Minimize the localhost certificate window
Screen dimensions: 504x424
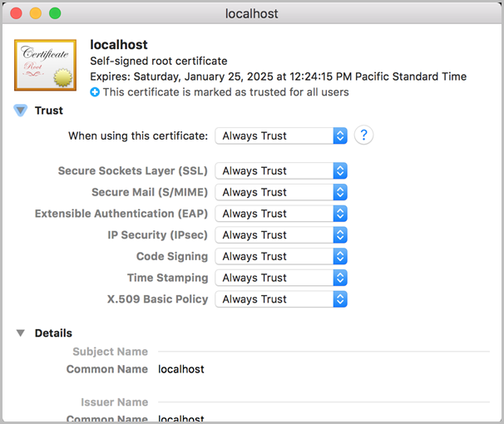[x=36, y=13]
